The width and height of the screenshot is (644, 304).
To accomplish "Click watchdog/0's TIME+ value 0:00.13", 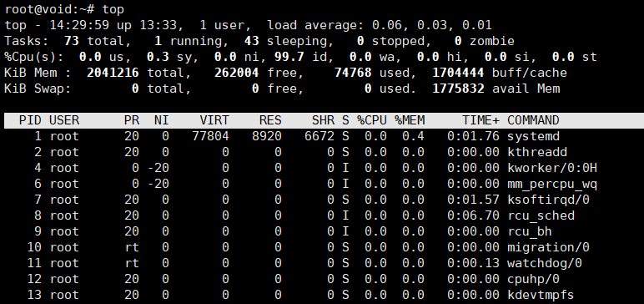I will pyautogui.click(x=473, y=263).
